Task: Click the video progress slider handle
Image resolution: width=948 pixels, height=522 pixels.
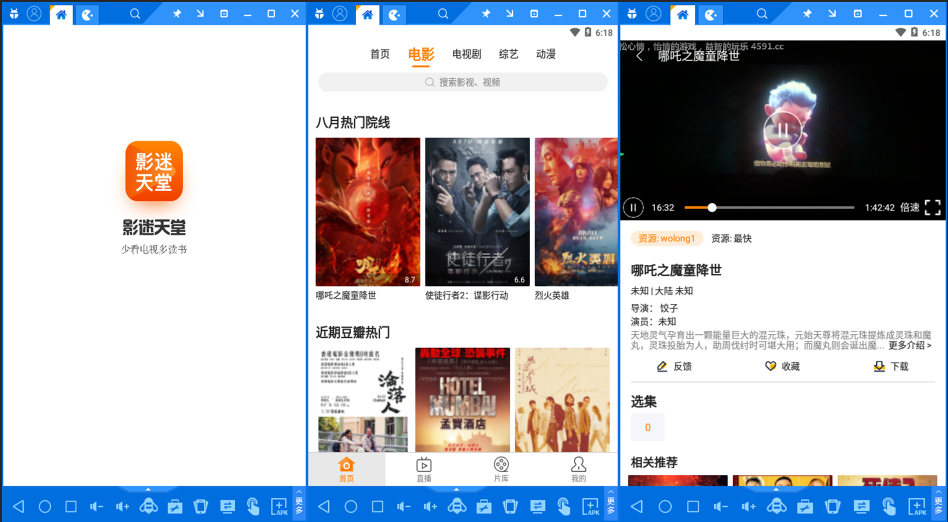Action: coord(712,207)
